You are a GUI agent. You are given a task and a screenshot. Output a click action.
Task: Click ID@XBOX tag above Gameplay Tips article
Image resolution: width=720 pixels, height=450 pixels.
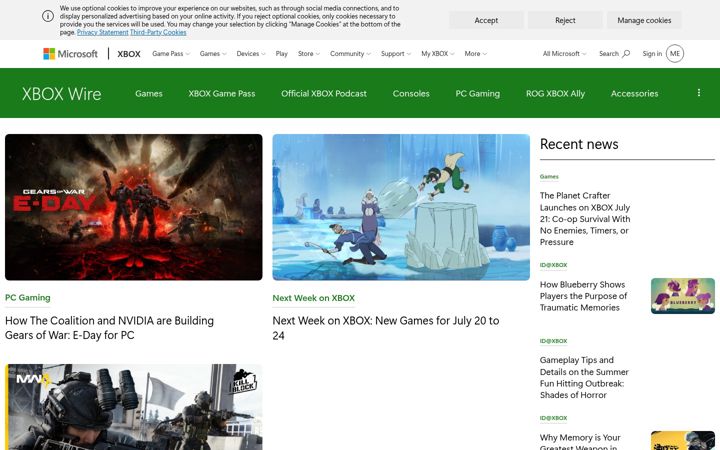553,341
